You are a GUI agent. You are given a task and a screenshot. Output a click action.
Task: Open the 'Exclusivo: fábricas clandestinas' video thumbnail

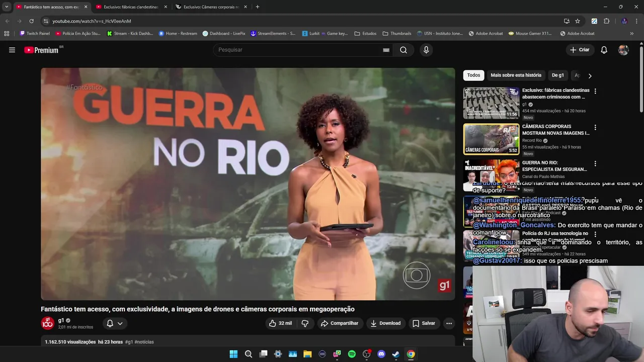(491, 103)
